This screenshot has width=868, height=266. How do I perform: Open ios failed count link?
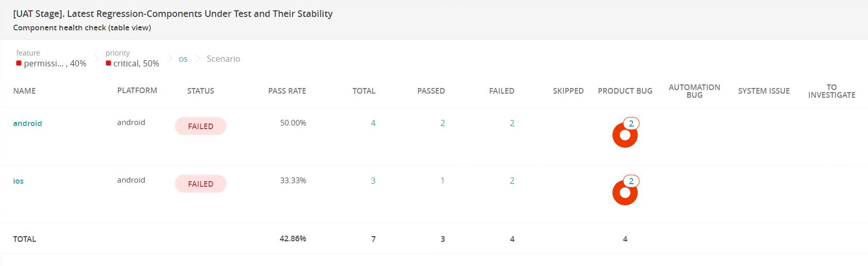[512, 181]
